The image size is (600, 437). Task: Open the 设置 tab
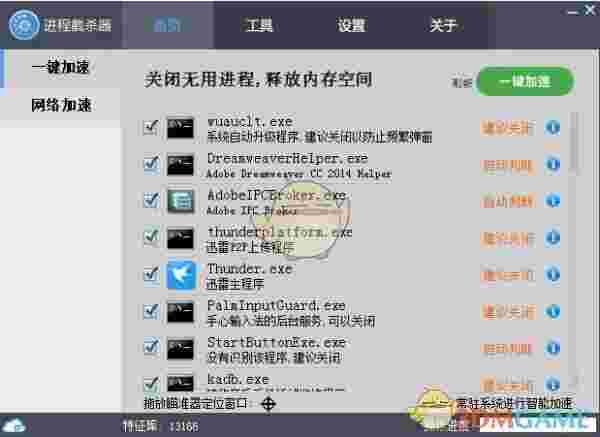(351, 25)
